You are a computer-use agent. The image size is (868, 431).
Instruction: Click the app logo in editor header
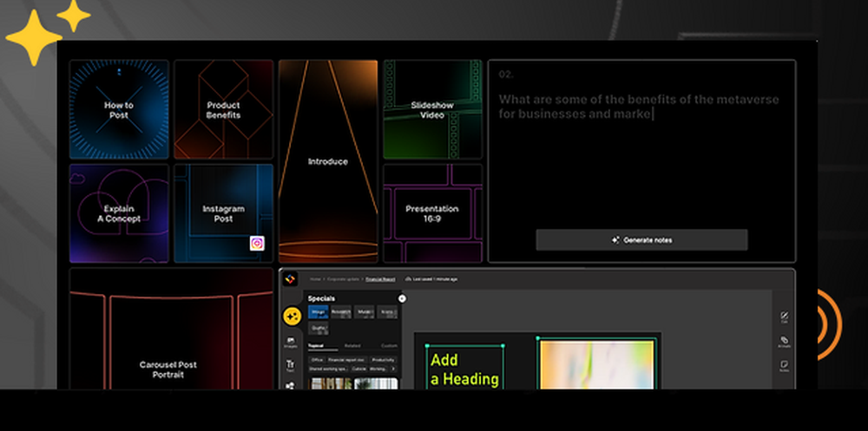coord(290,279)
